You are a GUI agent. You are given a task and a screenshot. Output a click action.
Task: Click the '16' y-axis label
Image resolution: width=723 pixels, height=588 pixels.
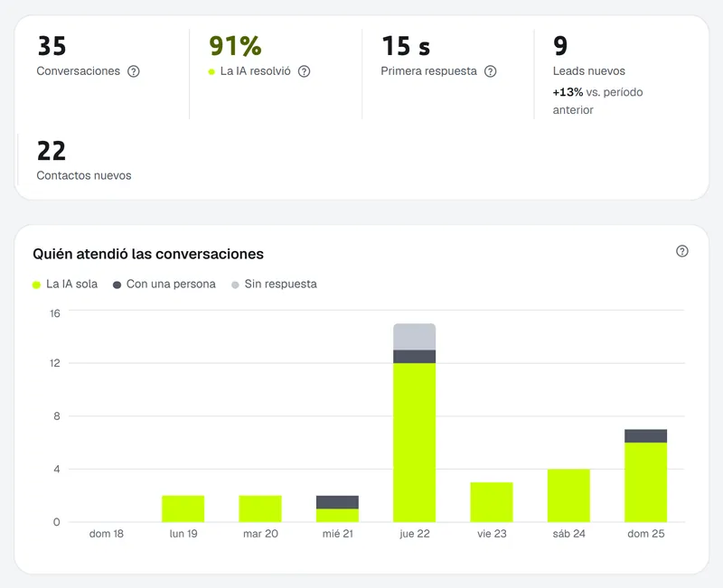[x=55, y=313]
